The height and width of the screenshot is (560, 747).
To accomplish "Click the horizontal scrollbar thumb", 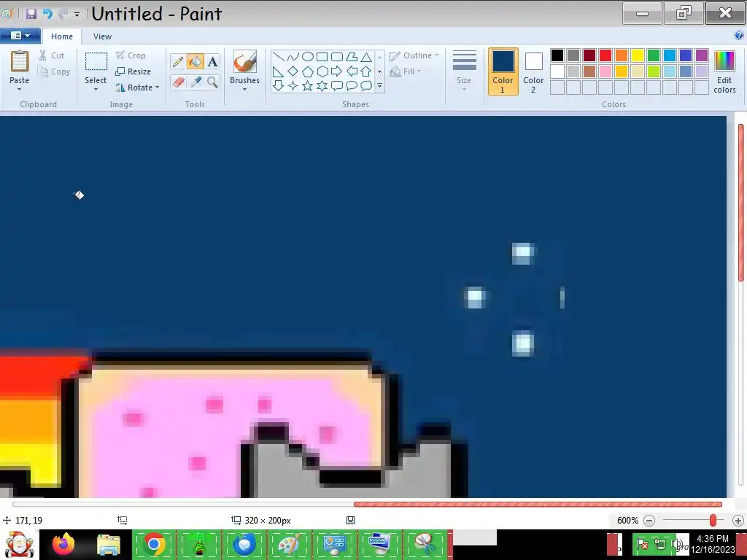I will [x=538, y=505].
